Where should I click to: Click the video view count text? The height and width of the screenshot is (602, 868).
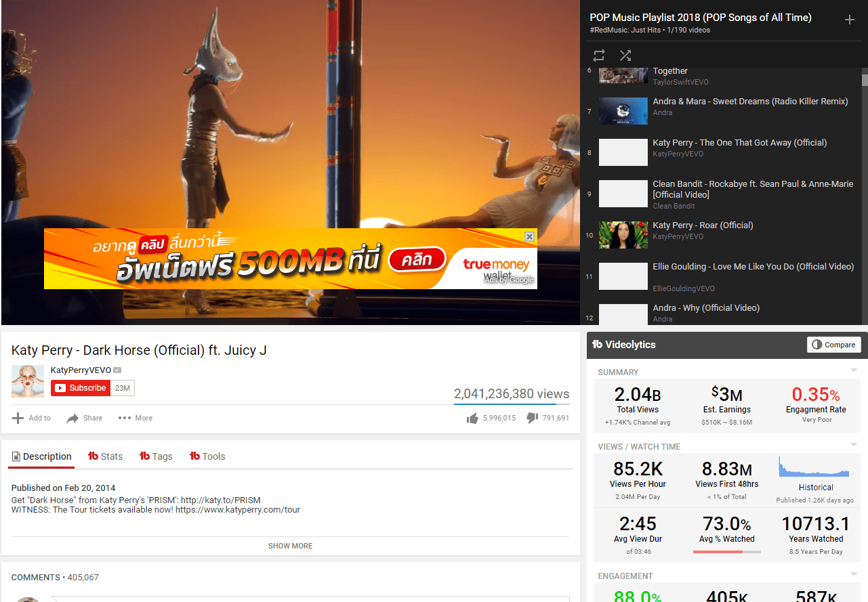(512, 394)
